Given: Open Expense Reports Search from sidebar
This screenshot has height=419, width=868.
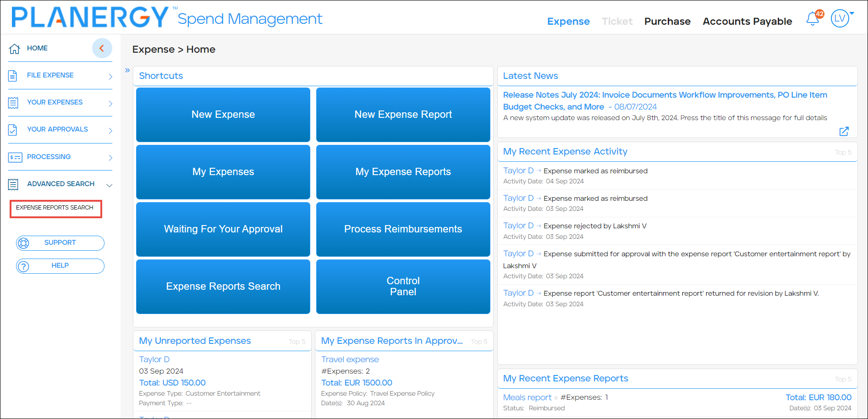Looking at the screenshot, I should point(55,208).
